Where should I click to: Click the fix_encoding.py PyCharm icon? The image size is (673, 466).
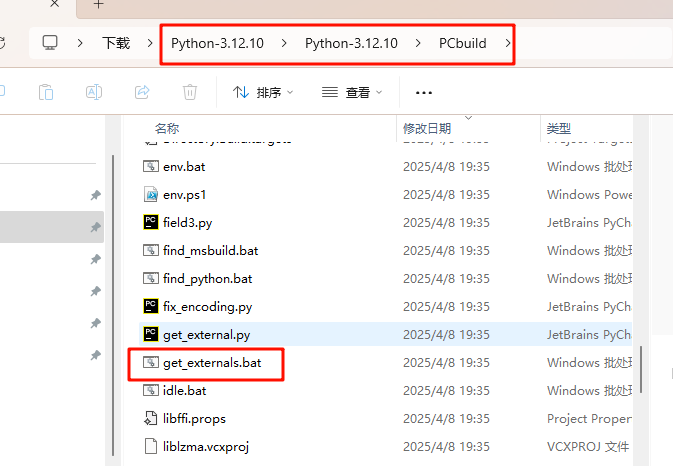point(151,306)
